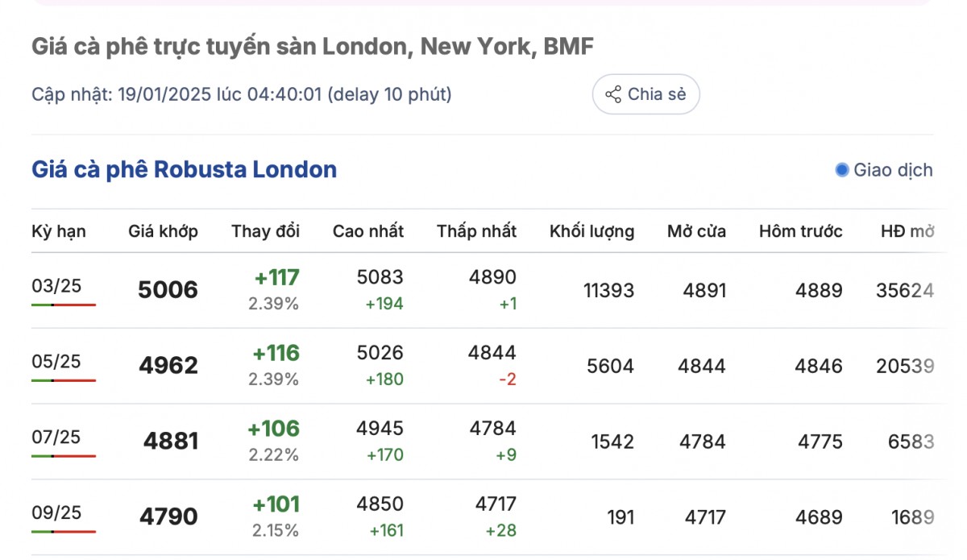Open Giá cà phê Robusta London heading

tap(184, 170)
